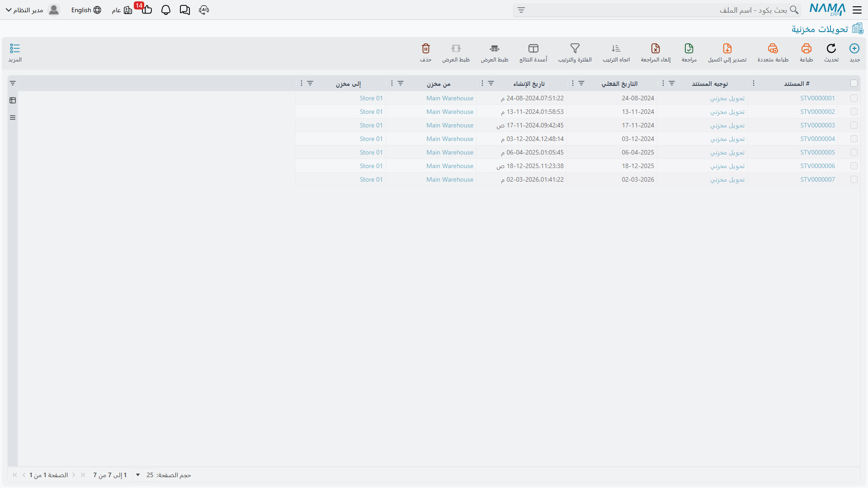This screenshot has height=488, width=868.
Task: Sort by إلى مخزن column header
Action: click(x=348, y=84)
